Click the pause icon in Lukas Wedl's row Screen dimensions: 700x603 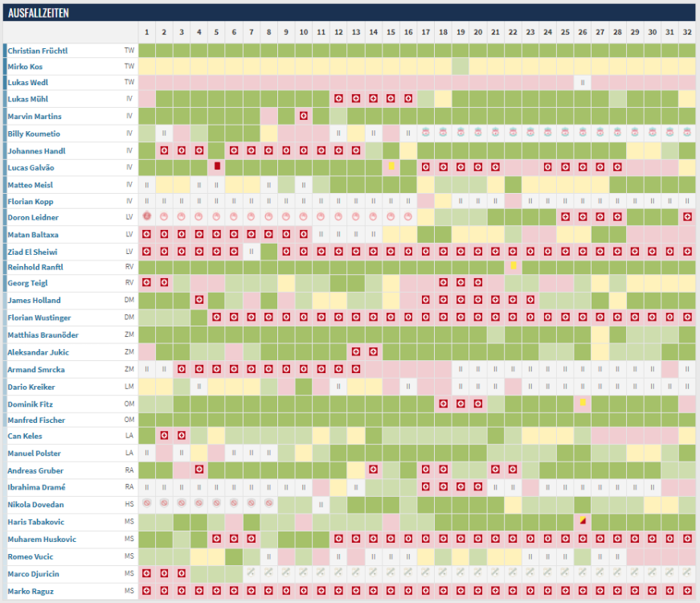click(583, 82)
